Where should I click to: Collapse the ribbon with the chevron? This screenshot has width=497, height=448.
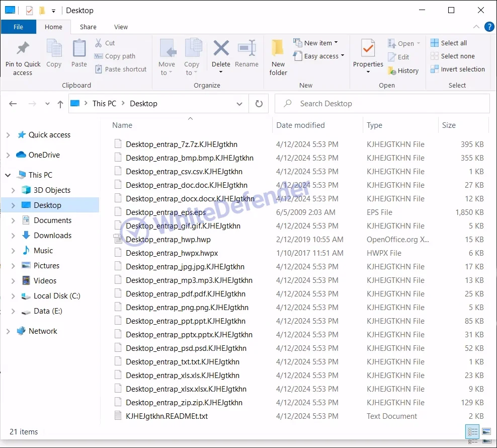pyautogui.click(x=476, y=27)
